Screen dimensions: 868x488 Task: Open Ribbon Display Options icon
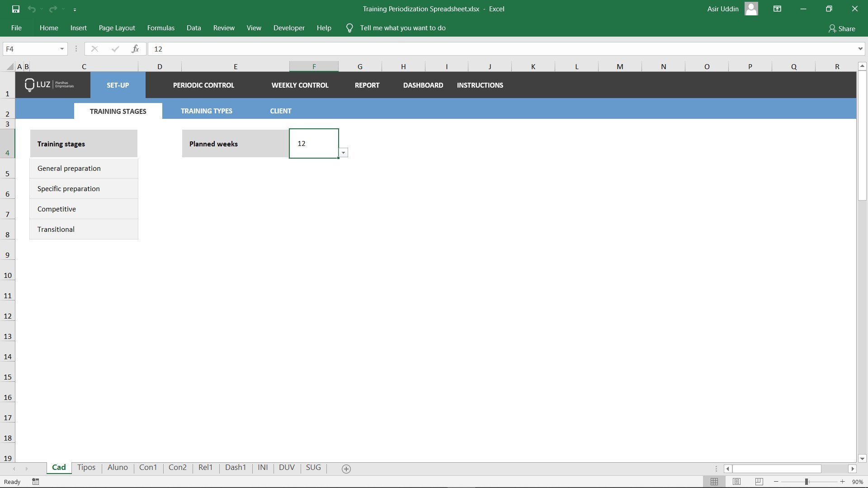(x=777, y=9)
